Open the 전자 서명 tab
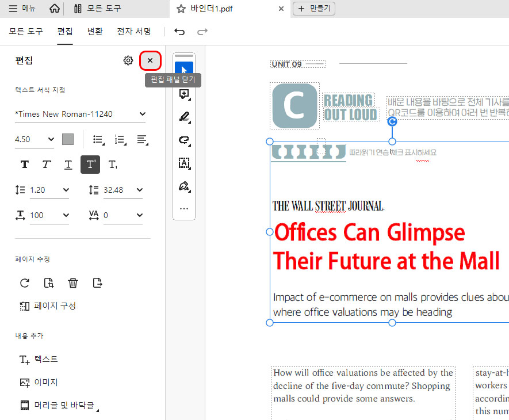Screen dimensions: 509x420 click(134, 31)
